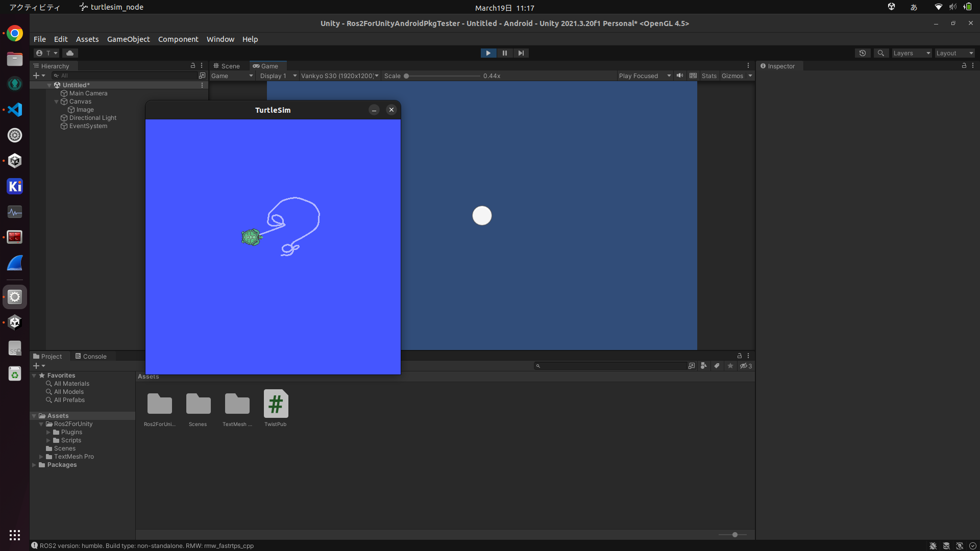Switch to the Scene tab
Viewport: 980px width, 551px height.
point(227,66)
